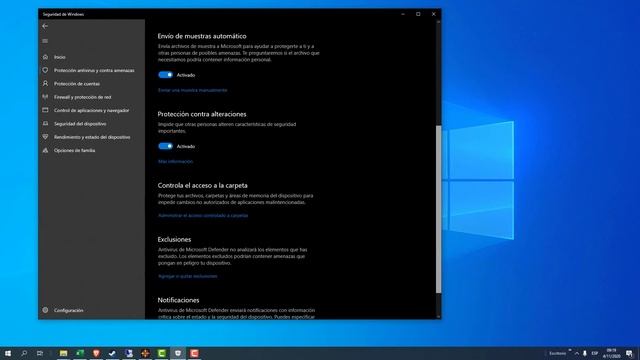Image resolution: width=640 pixels, height=360 pixels.
Task: Click the Firewall network icon
Action: click(x=45, y=97)
